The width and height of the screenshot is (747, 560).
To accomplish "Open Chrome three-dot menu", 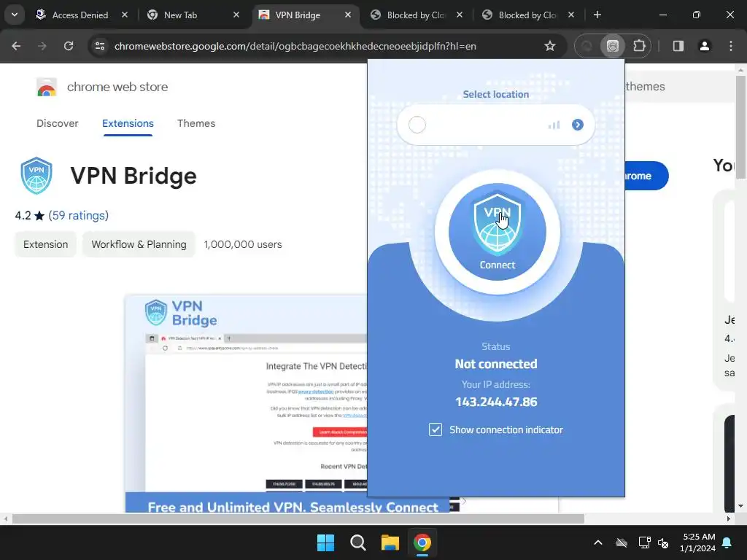I will point(731,46).
